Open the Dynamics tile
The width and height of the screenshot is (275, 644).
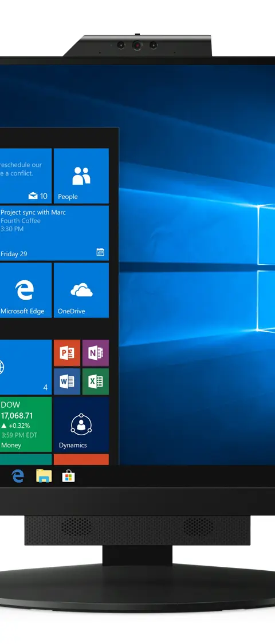[81, 424]
